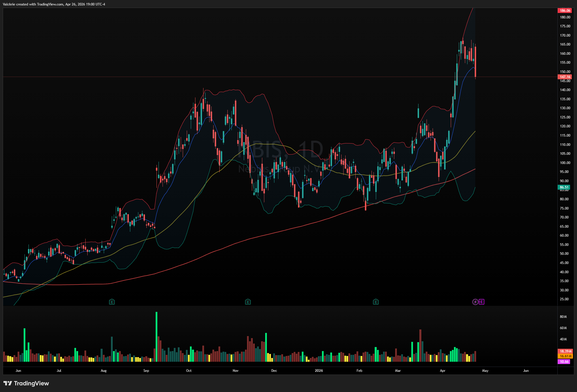577x392 pixels.
Task: Click the orange 16.61M volume label
Action: (565, 356)
